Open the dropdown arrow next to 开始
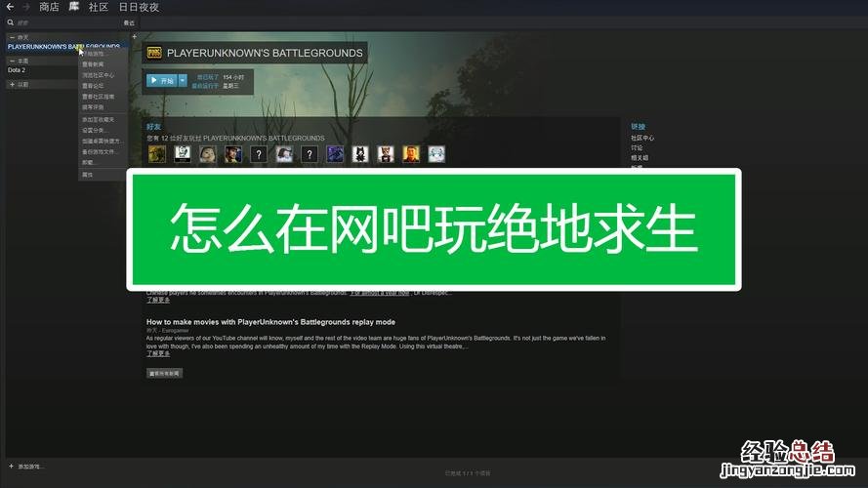 pyautogui.click(x=183, y=80)
